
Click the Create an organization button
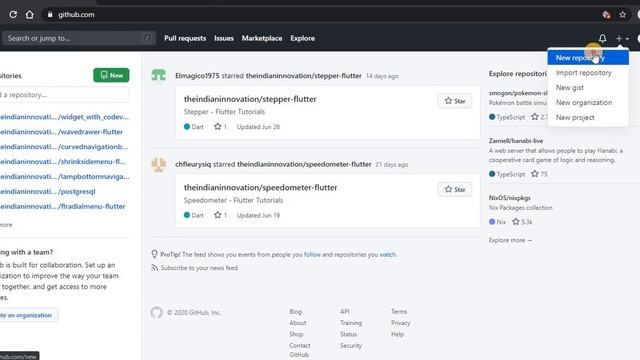click(28, 315)
